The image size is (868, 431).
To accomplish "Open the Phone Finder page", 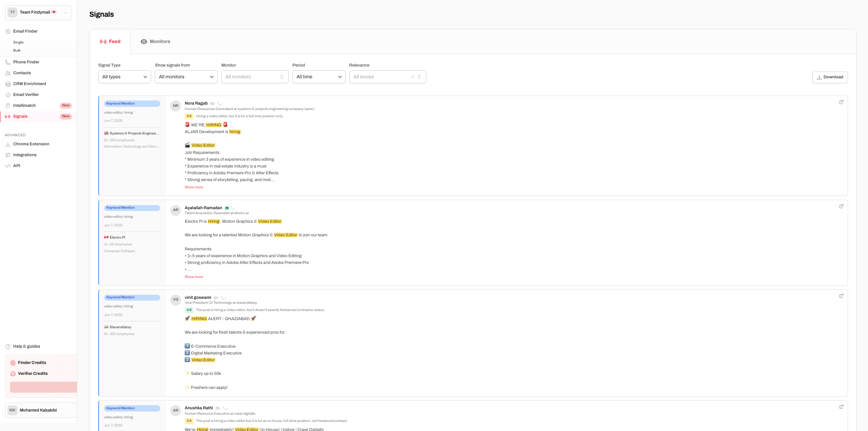I will (x=26, y=62).
